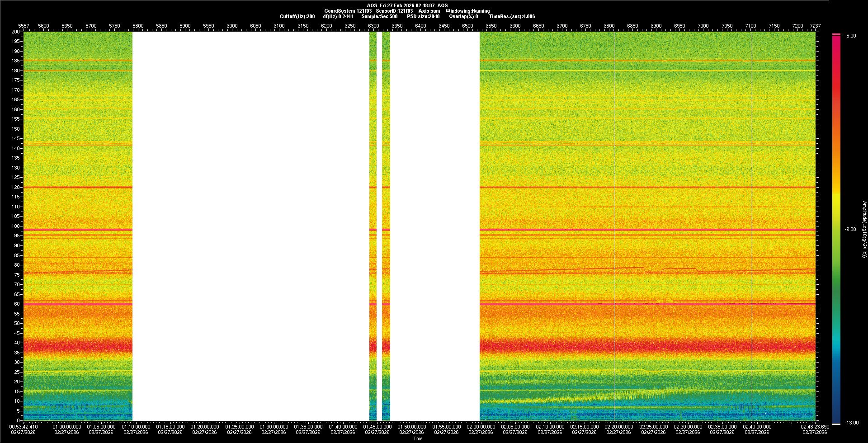Screen dimensions: 868x443
Task: Click the -9.00 color bar midpoint label
Action: pyautogui.click(x=850, y=229)
